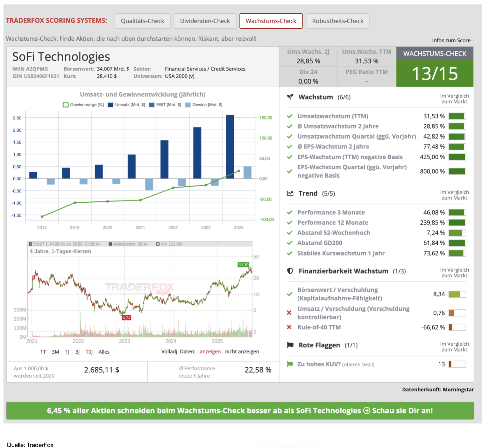This screenshot has width=489, height=448.
Task: Click Performance 12 Monate score bar
Action: pos(457,222)
